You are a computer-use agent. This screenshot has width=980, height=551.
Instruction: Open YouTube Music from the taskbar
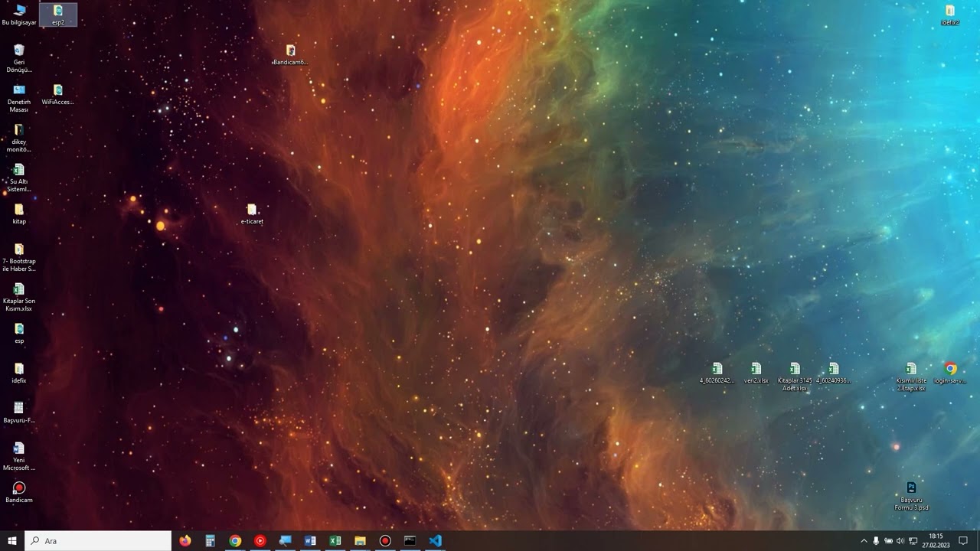(260, 541)
